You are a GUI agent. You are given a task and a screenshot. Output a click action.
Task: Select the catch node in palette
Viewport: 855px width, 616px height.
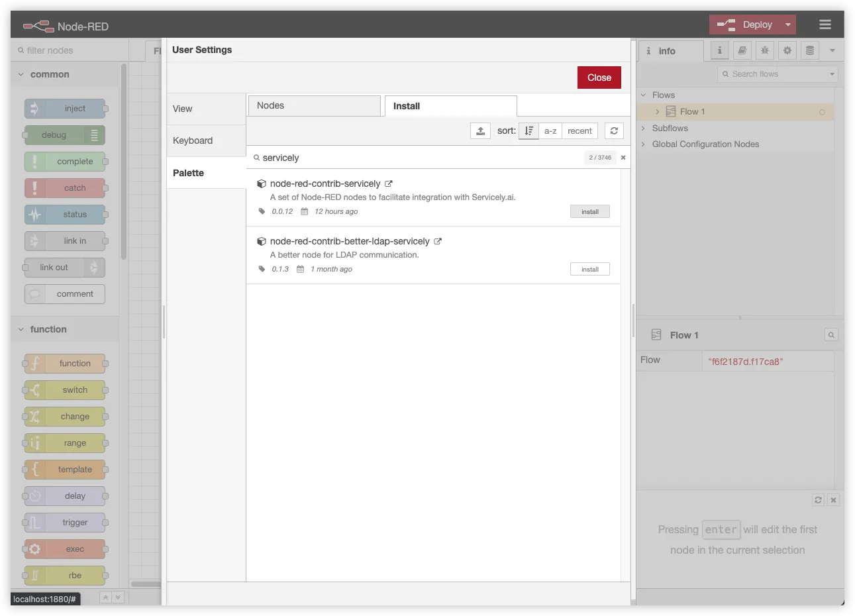pos(65,188)
